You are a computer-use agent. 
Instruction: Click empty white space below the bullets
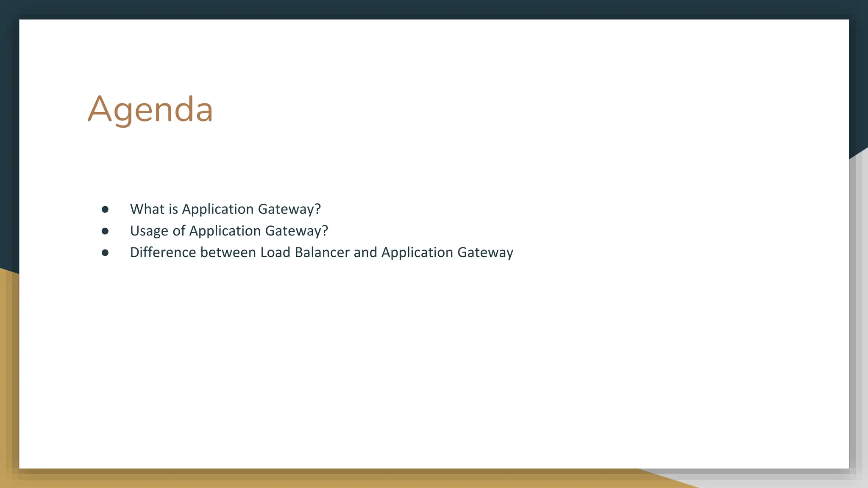(424, 360)
